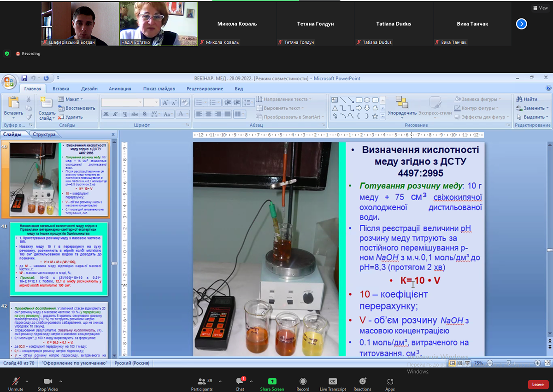
Task: Expand the shapes gallery more arrow
Action: 382,116
